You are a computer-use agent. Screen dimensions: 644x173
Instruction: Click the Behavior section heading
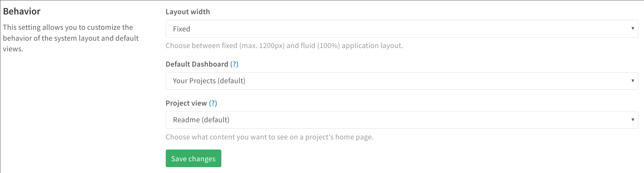(x=22, y=11)
